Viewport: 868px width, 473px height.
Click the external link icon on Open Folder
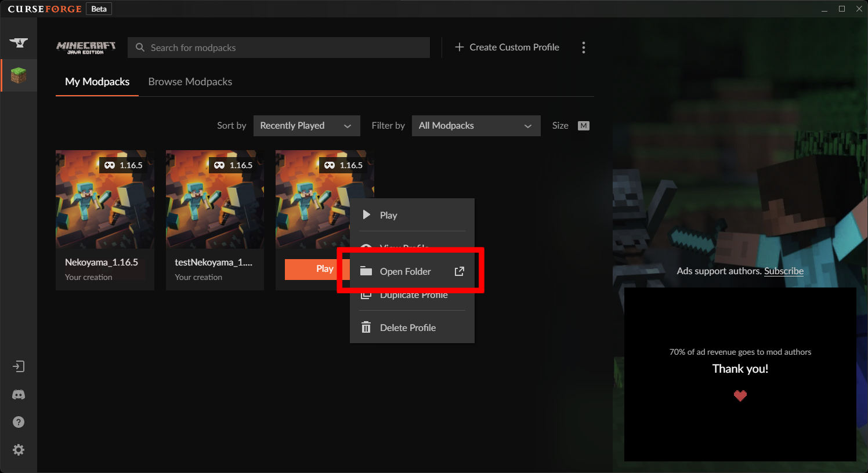pos(459,271)
